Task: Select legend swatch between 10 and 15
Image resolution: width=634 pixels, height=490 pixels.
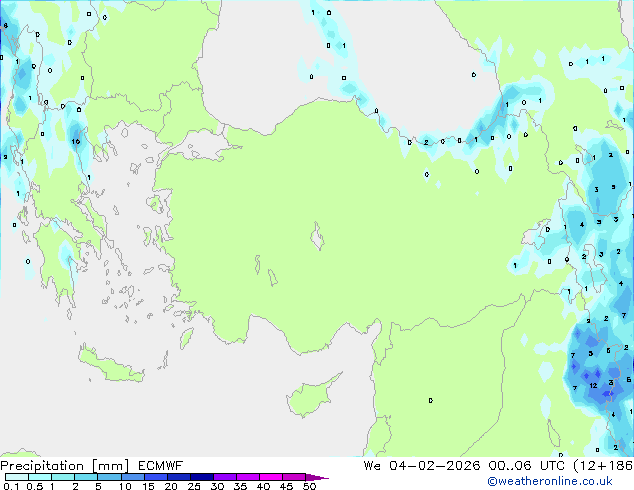Action: point(132,477)
